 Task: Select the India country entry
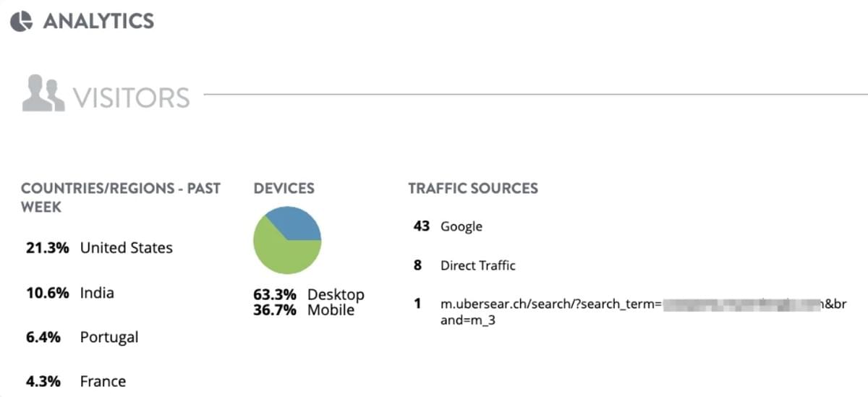(x=97, y=293)
